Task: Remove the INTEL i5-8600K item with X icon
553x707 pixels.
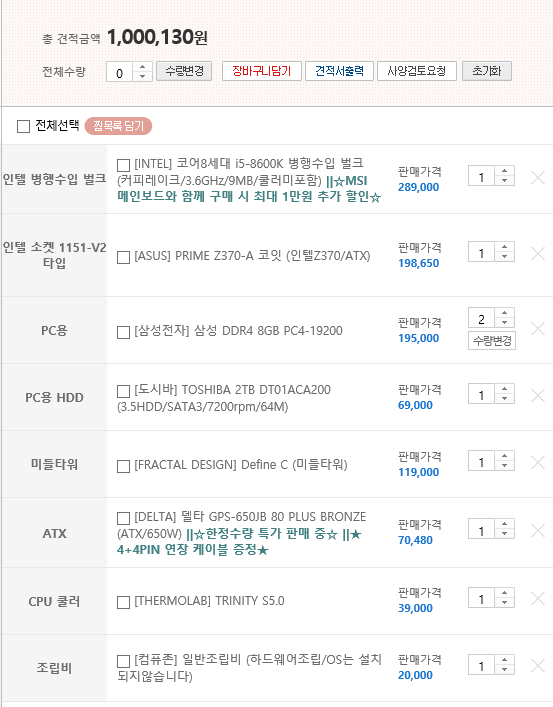Action: (538, 178)
